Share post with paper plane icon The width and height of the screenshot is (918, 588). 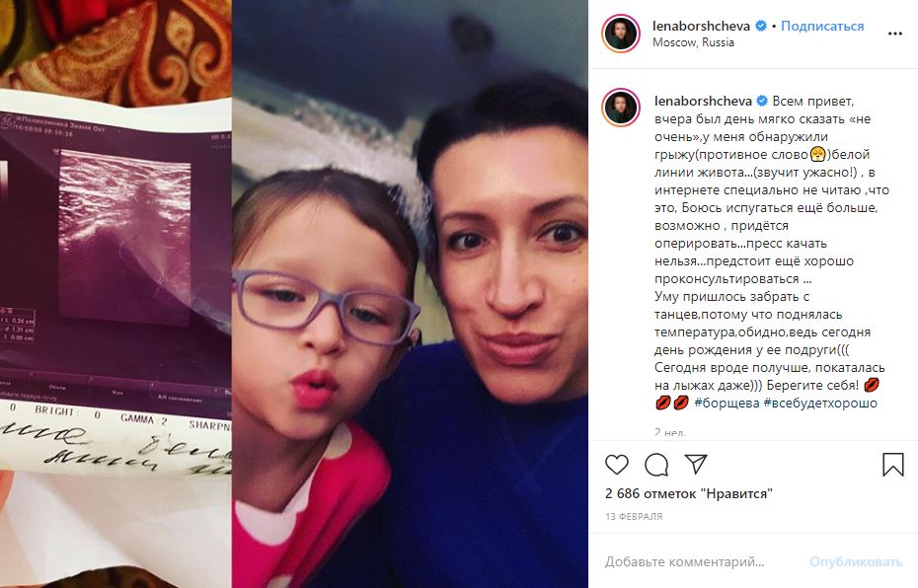pos(696,464)
